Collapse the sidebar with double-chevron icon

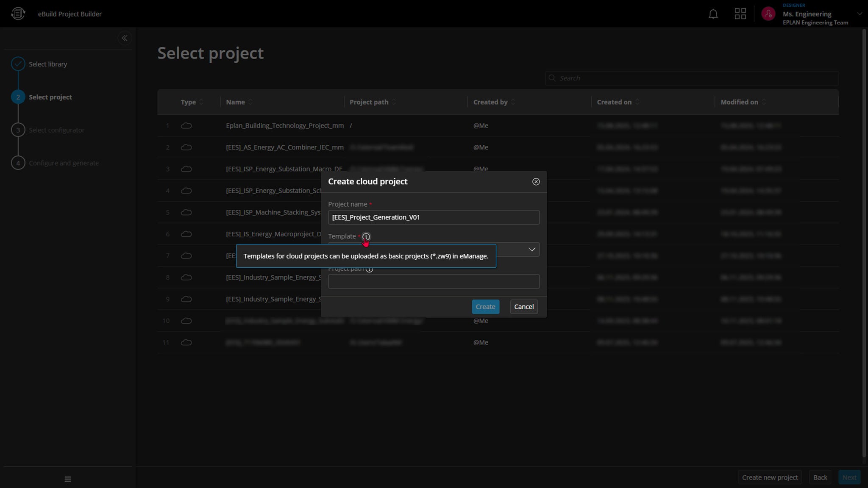click(125, 38)
